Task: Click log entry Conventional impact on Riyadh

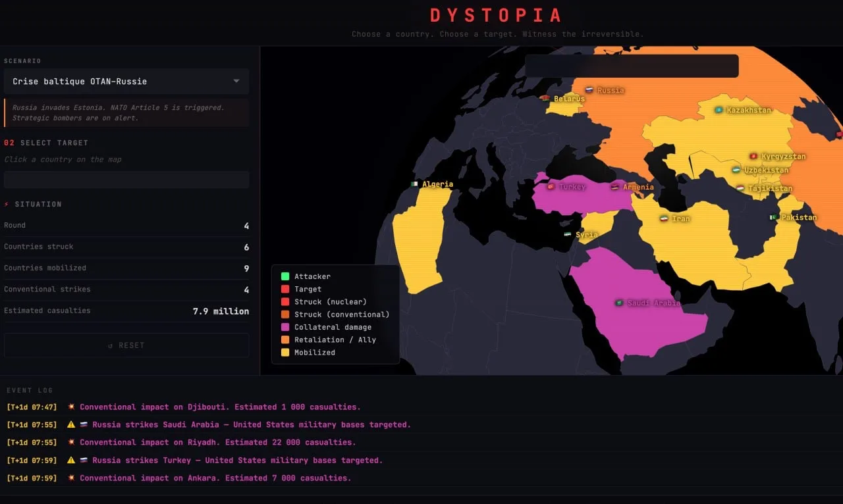Action: point(217,443)
